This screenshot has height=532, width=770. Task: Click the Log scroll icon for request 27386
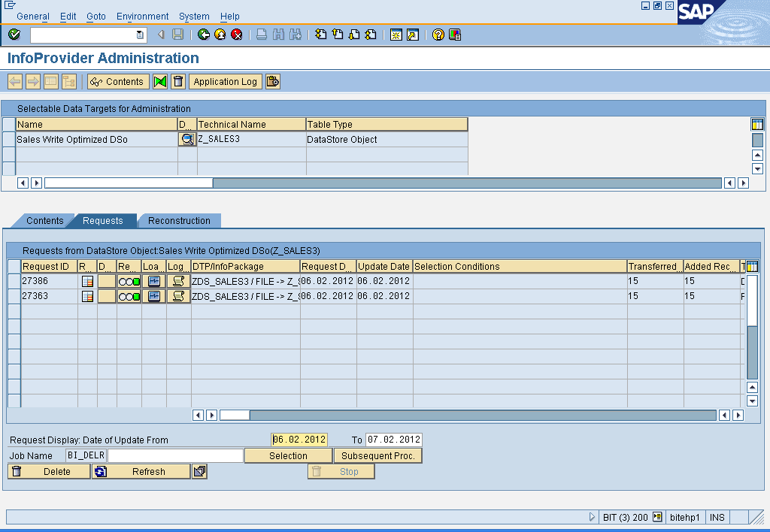click(x=178, y=281)
